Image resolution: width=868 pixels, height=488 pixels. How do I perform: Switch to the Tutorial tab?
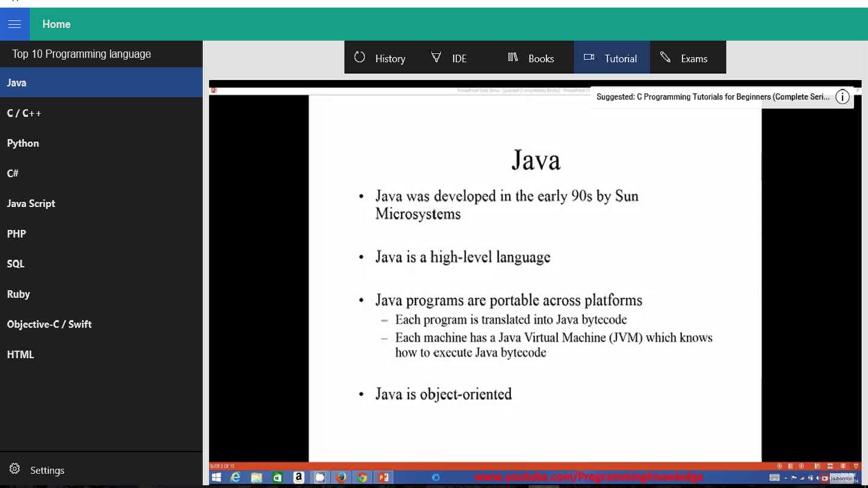(612, 57)
